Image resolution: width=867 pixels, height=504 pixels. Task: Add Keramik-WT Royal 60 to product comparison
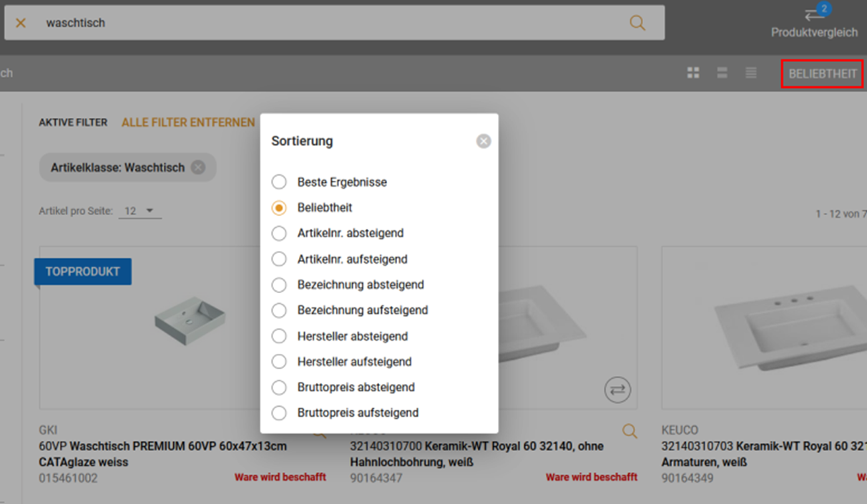pos(617,390)
